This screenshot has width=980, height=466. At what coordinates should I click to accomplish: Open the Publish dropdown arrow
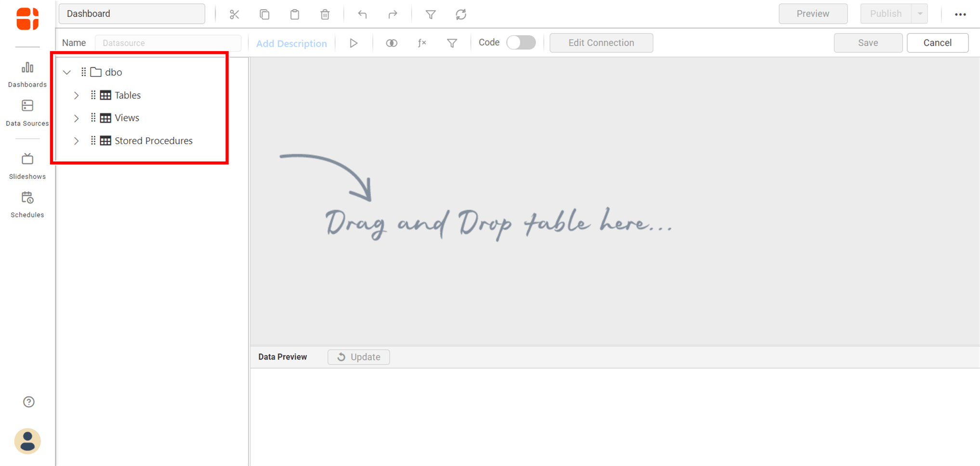[920, 13]
